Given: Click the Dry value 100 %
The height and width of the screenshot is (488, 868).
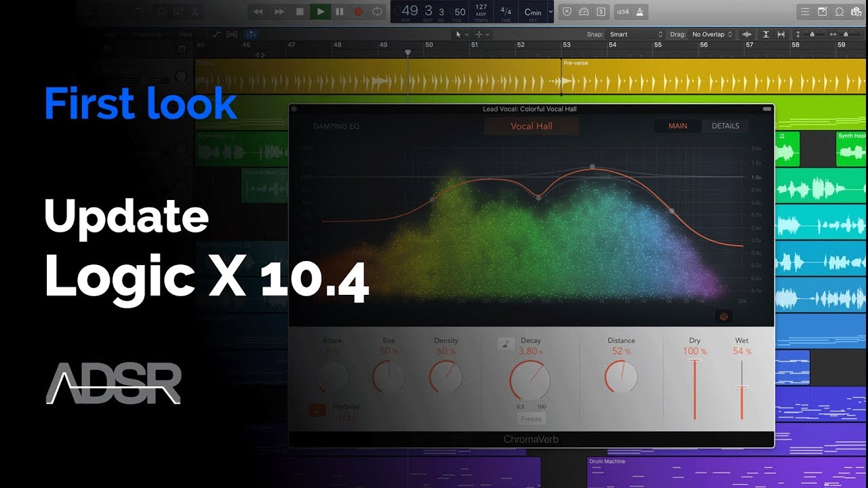Looking at the screenshot, I should 694,352.
